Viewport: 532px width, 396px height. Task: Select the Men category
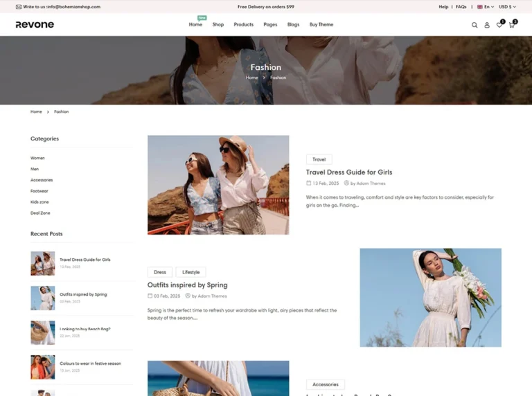[x=35, y=169]
